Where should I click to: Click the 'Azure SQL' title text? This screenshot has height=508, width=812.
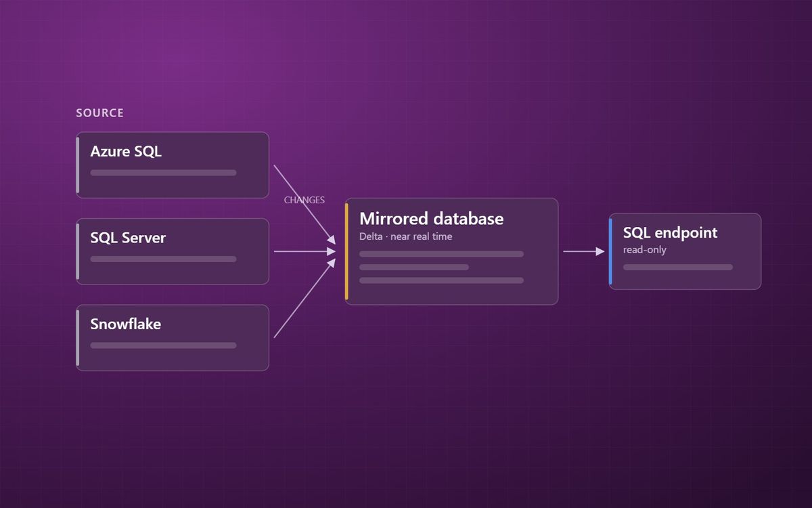126,152
